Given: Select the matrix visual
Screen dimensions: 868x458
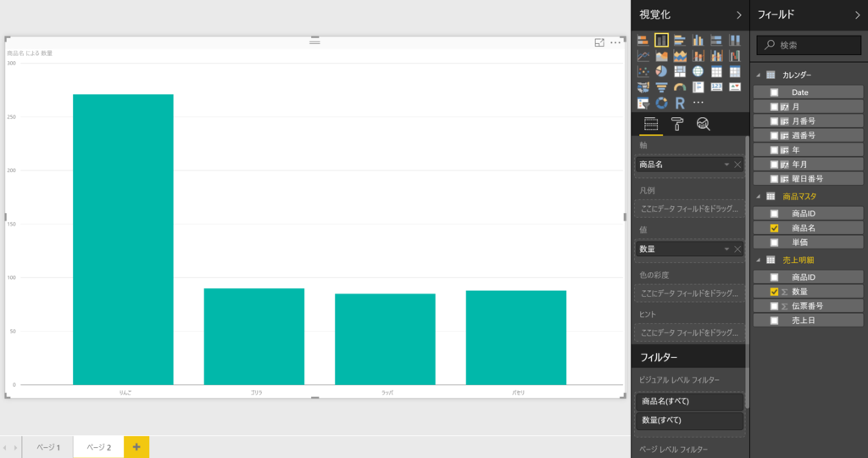Looking at the screenshot, I should coord(735,71).
